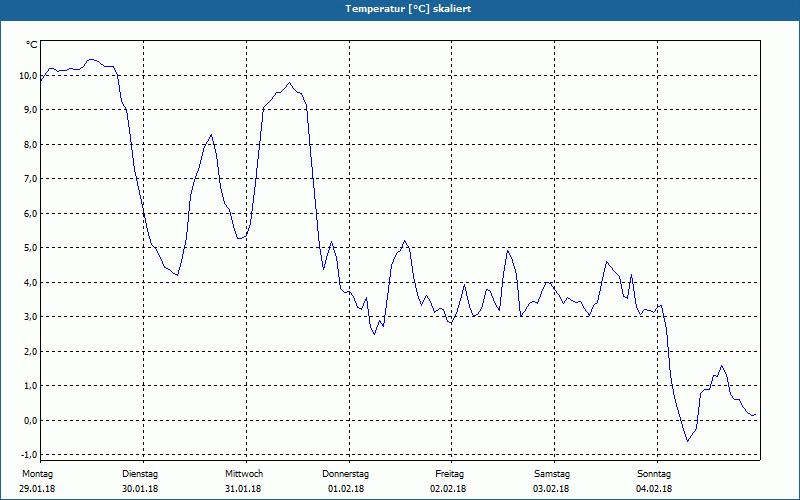Select the '10,0' y-axis value
The width and height of the screenshot is (800, 500).
(x=28, y=76)
